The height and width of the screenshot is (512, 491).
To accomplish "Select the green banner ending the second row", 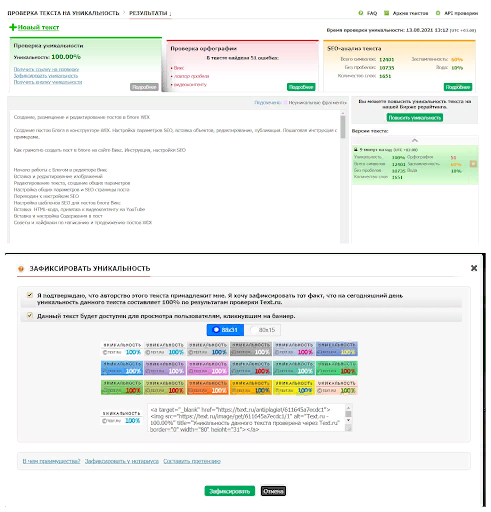I will 337,368.
